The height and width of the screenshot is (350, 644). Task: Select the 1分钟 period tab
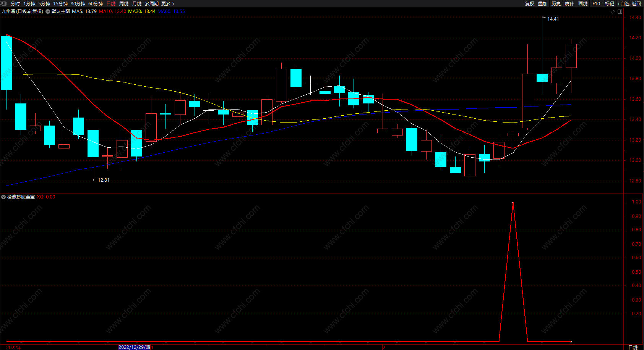29,3
